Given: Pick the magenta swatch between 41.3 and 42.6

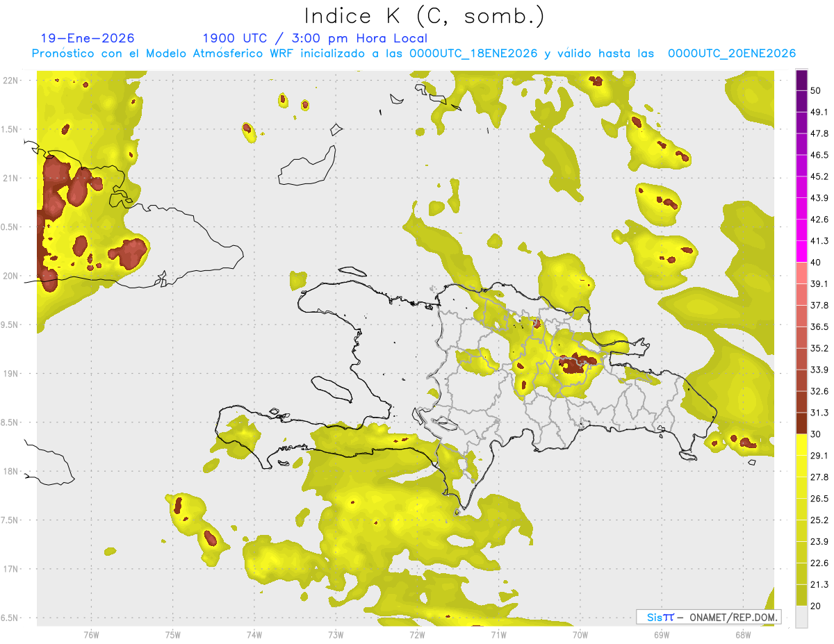Looking at the screenshot, I should (801, 230).
